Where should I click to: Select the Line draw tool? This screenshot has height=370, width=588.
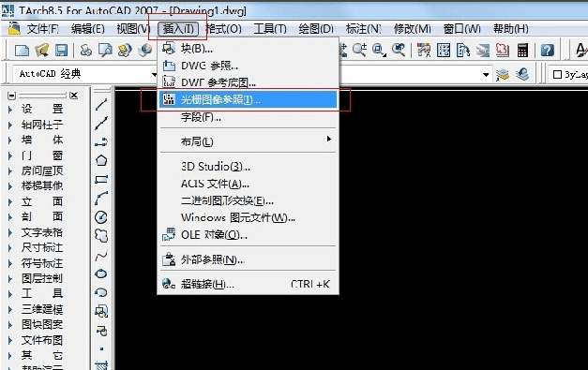[101, 105]
